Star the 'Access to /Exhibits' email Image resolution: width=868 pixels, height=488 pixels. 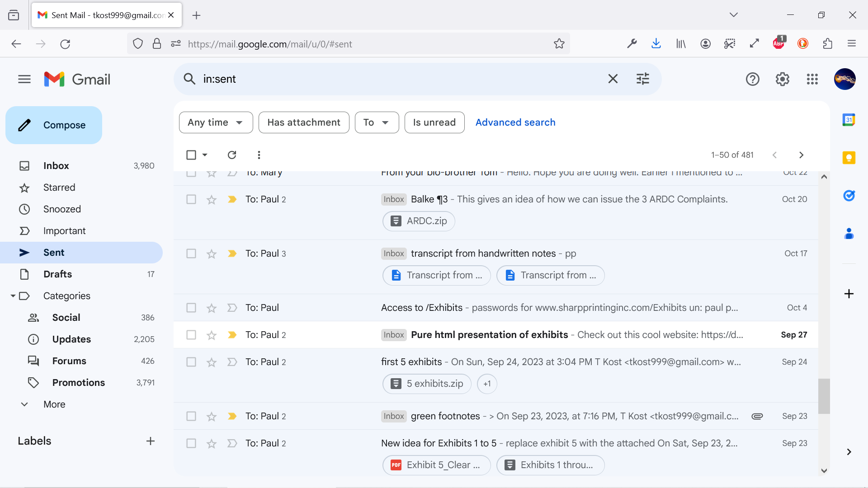(212, 308)
